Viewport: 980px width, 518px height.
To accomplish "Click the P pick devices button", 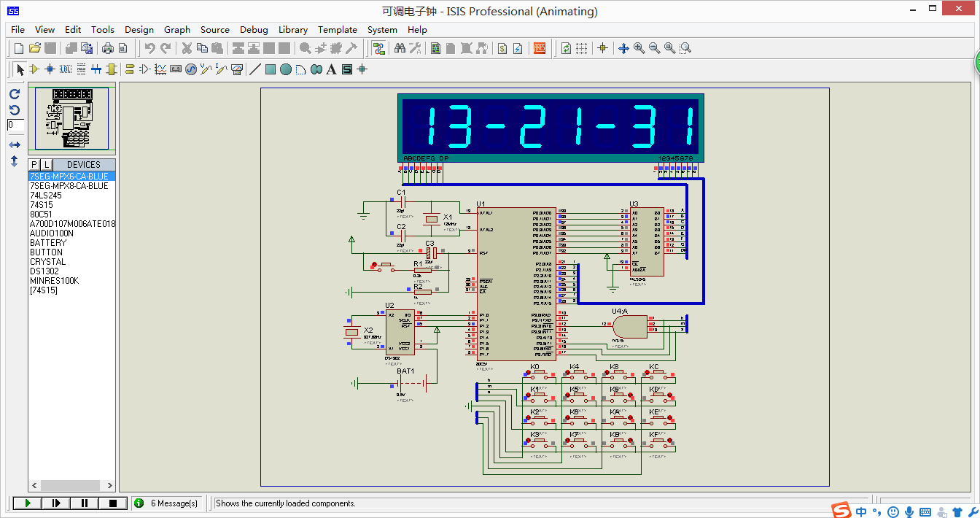I will pyautogui.click(x=34, y=164).
